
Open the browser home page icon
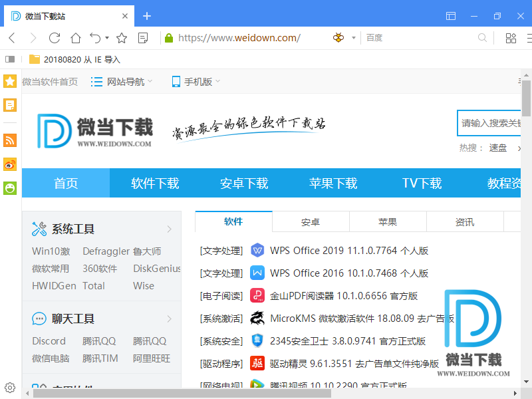76,38
